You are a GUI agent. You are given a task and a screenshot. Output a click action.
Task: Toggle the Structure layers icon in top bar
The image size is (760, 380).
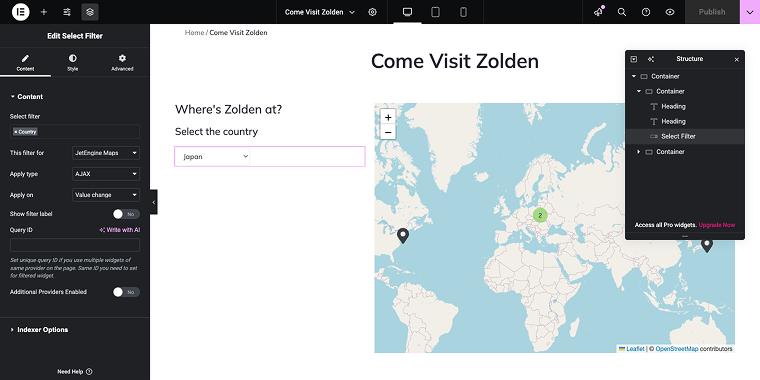tap(90, 12)
